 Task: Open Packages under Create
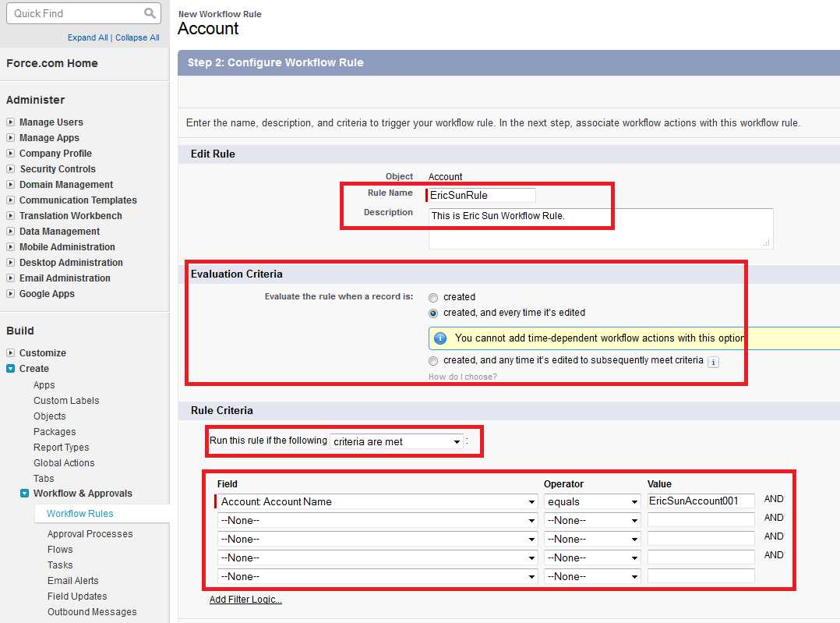(x=55, y=432)
